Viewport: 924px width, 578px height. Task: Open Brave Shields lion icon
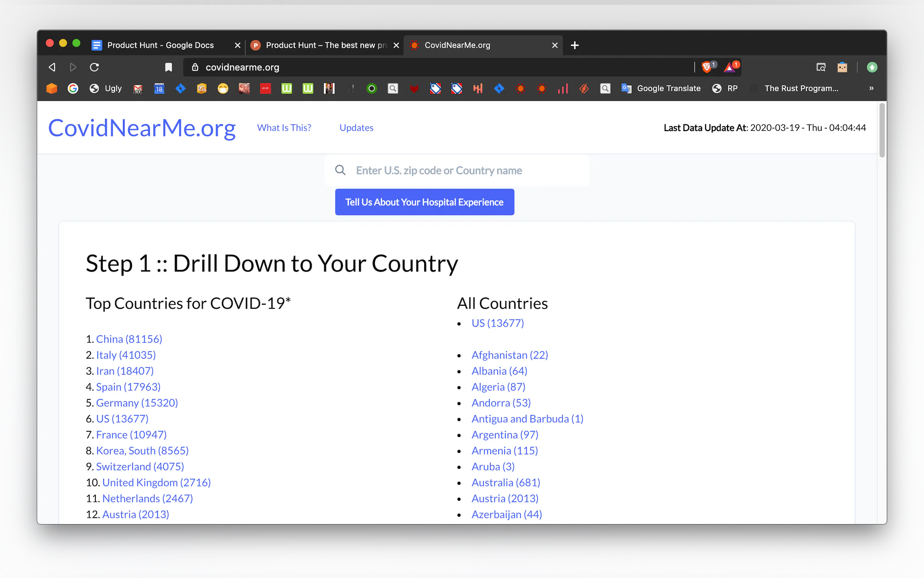(707, 67)
